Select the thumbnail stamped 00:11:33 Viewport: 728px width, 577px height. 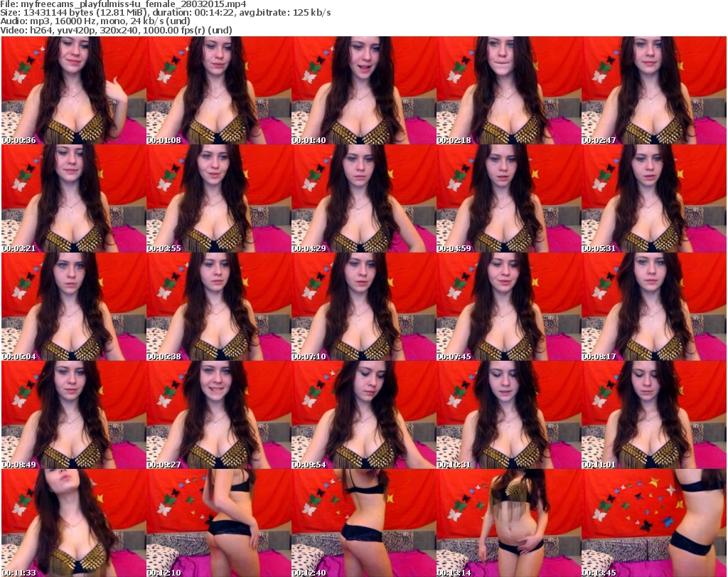pos(74,523)
